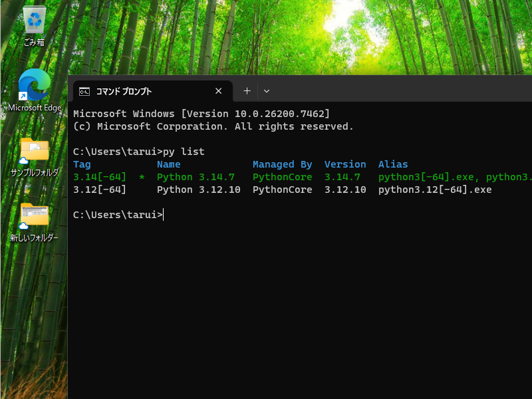Screen dimensions: 532x399
Task: Expand the terminal profile dropdown chevron
Action: (267, 91)
